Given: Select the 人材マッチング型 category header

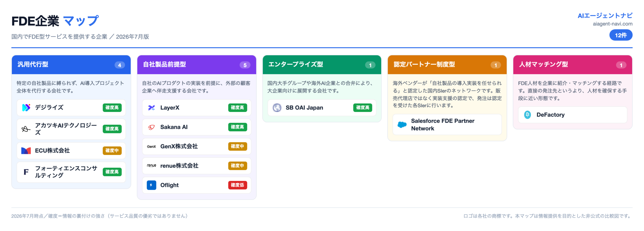Looking at the screenshot, I should click(x=572, y=65).
